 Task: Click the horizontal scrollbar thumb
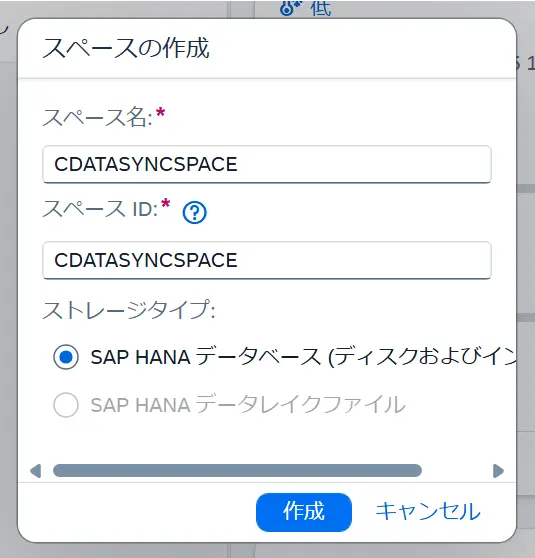pos(237,470)
